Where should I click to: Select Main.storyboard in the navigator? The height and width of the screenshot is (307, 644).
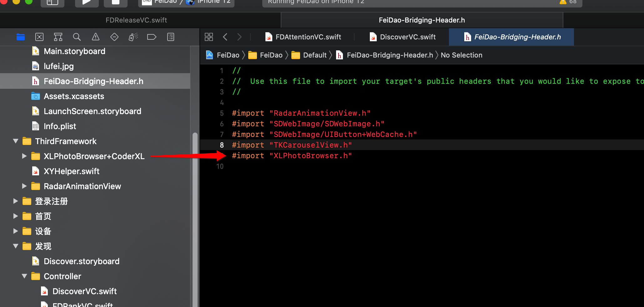click(x=95, y=51)
